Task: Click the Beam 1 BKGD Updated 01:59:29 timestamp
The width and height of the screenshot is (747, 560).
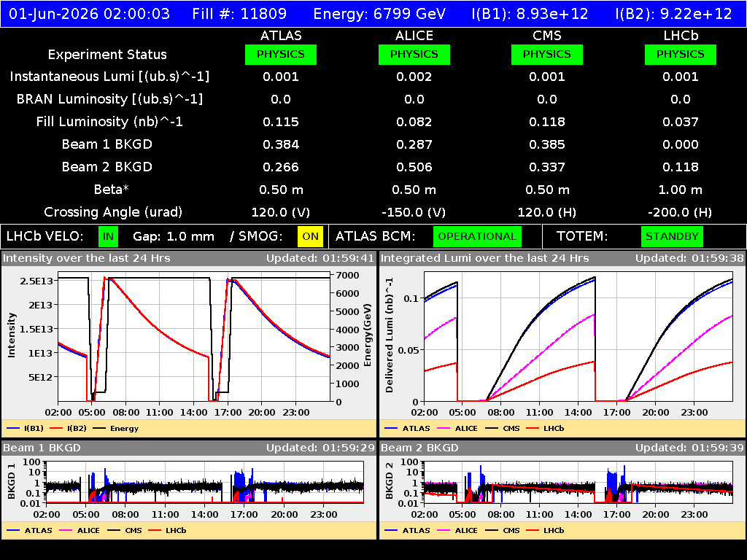Action: [320, 448]
